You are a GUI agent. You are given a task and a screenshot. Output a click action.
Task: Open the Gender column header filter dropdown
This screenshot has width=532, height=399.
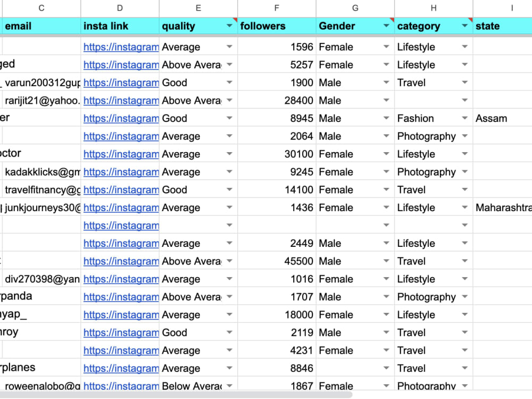click(x=386, y=26)
